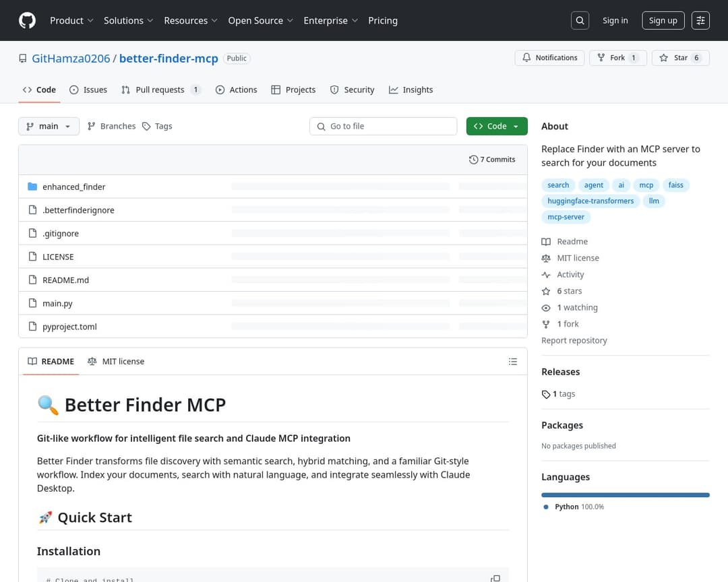View the 6 stars link
This screenshot has width=728, height=582.
click(x=562, y=291)
